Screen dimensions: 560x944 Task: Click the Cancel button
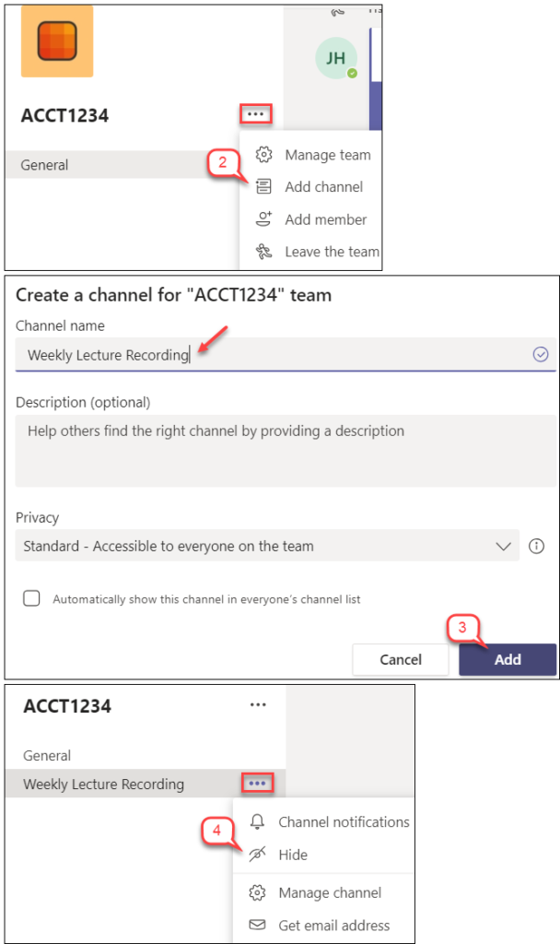[x=401, y=659]
